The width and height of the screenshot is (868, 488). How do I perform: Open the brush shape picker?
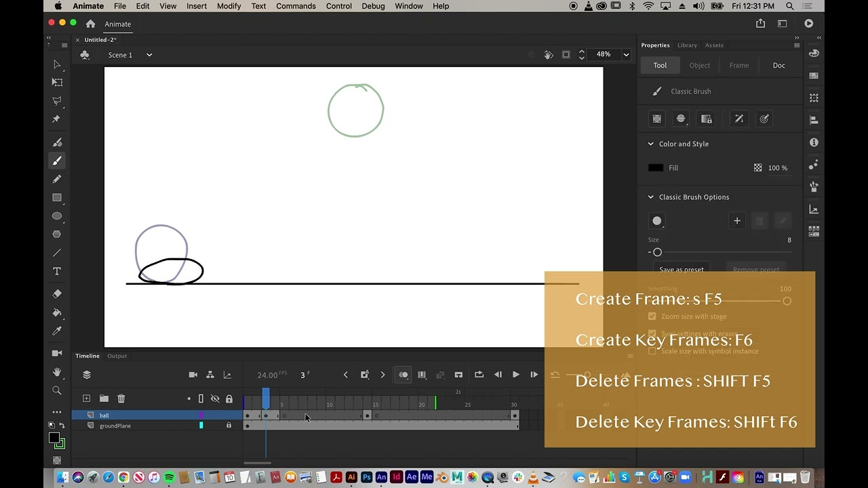[x=657, y=221]
